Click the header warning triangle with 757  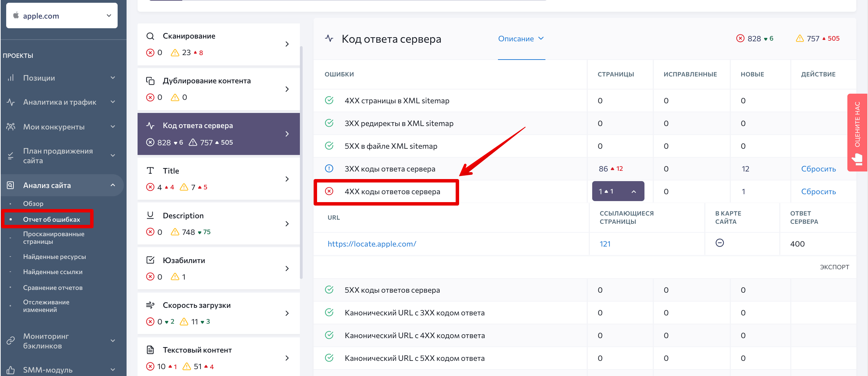(x=800, y=38)
